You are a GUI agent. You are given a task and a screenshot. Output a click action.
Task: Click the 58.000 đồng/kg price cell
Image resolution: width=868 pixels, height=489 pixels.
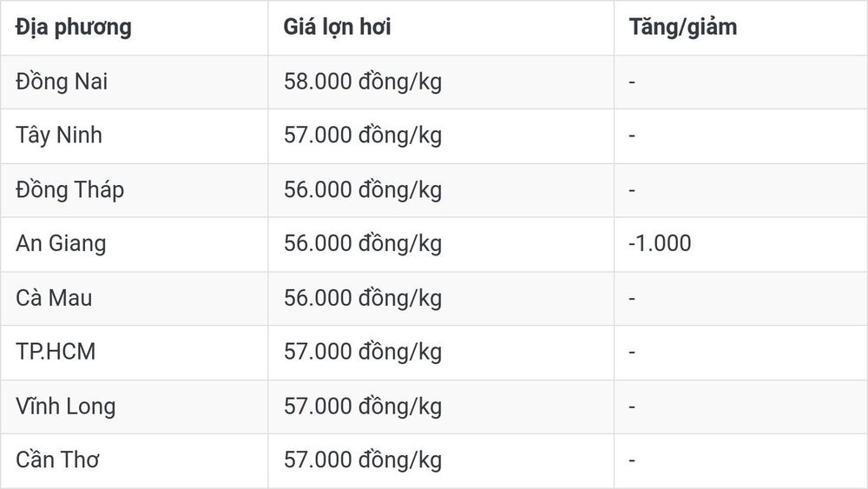click(363, 82)
